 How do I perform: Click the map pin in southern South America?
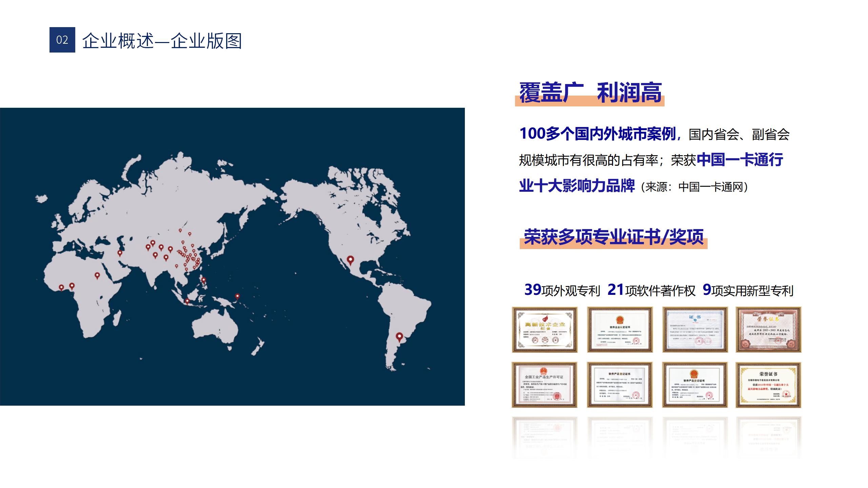(400, 337)
